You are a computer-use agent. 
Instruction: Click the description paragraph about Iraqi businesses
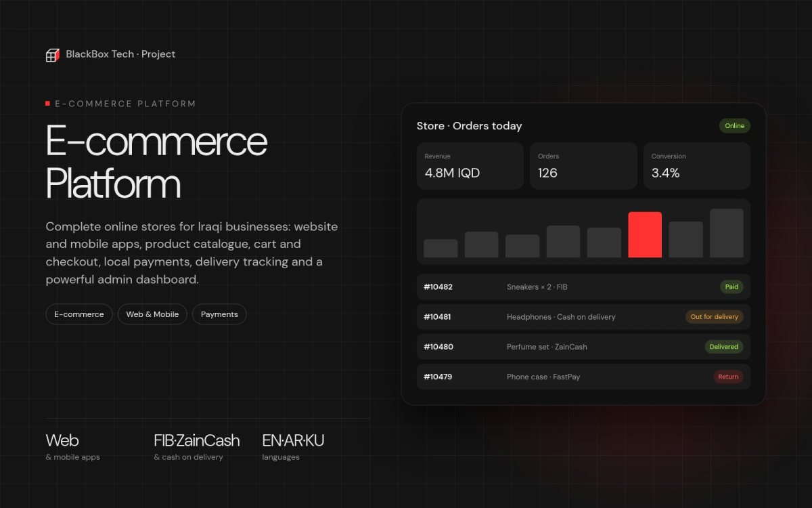[x=191, y=253]
